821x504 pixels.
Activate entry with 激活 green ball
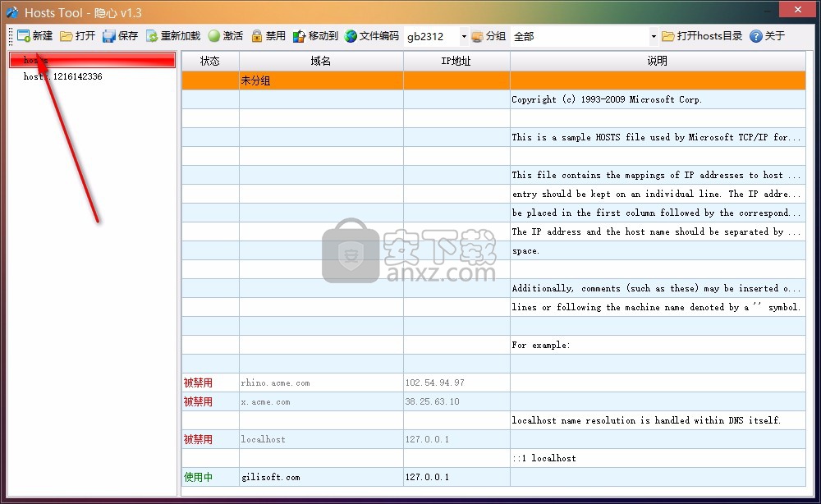point(213,36)
